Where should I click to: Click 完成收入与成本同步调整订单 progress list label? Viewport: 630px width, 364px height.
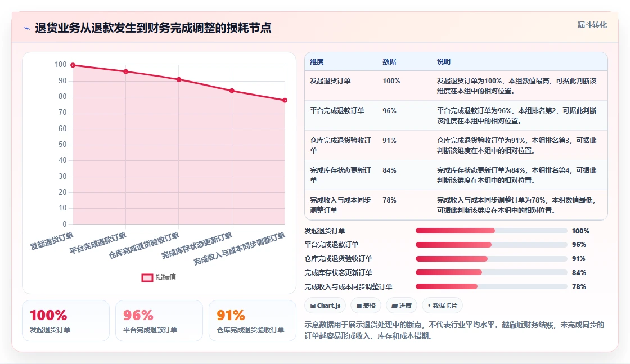coord(348,287)
